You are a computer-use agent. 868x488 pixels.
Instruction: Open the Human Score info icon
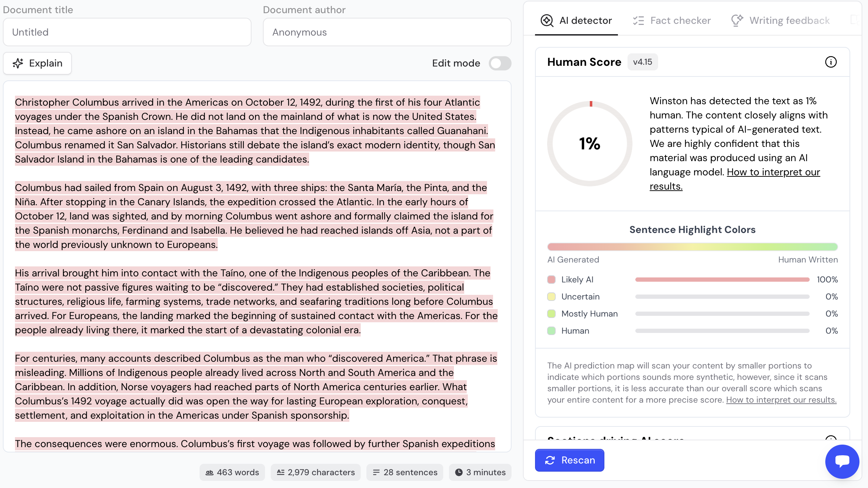831,62
